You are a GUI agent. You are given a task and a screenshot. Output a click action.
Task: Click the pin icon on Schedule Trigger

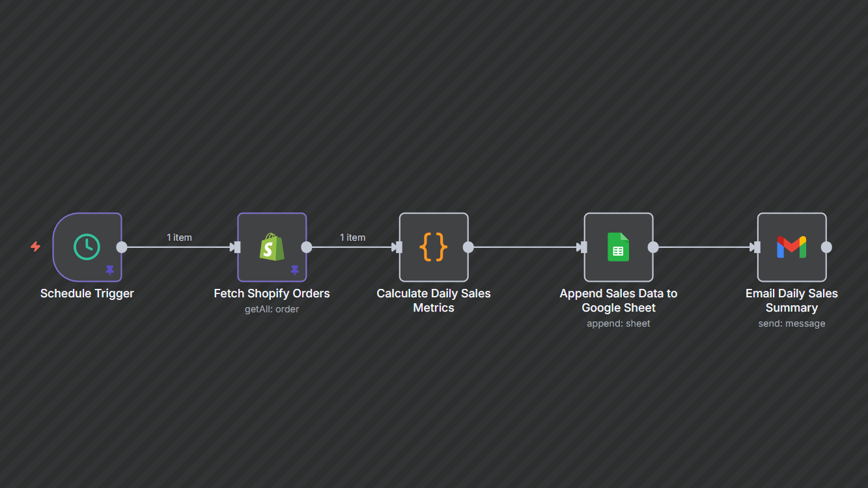110,270
